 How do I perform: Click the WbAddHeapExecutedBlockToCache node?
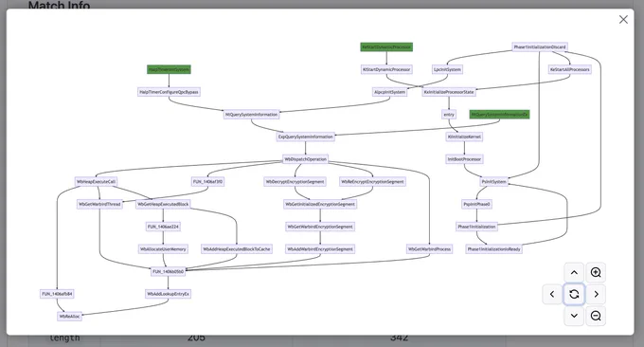click(237, 249)
